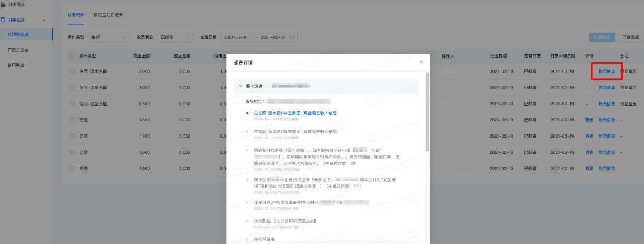This screenshot has width=644, height=244.
Task: Click 查看 in the 1.700 row
Action: pos(589,136)
